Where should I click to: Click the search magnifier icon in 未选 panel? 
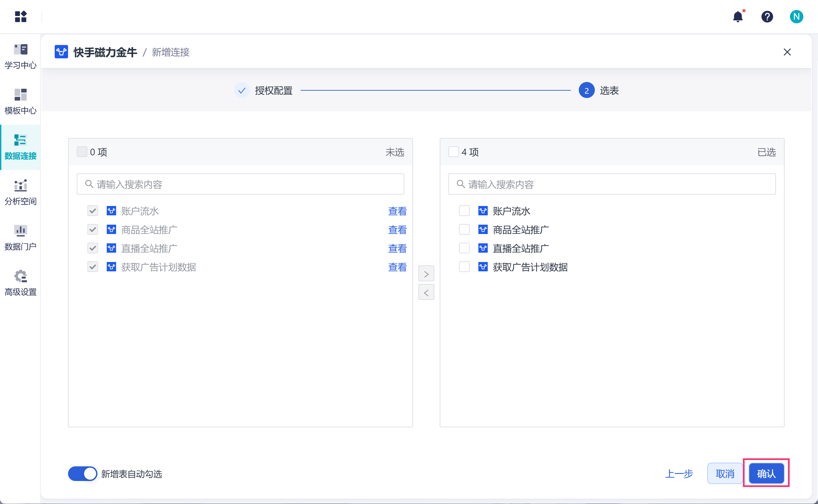[89, 184]
